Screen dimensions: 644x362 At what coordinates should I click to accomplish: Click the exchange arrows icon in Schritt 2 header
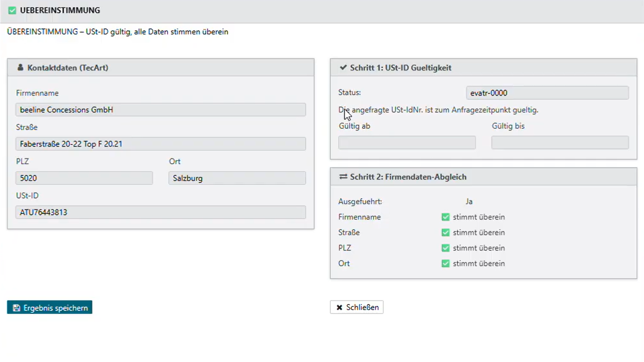343,177
